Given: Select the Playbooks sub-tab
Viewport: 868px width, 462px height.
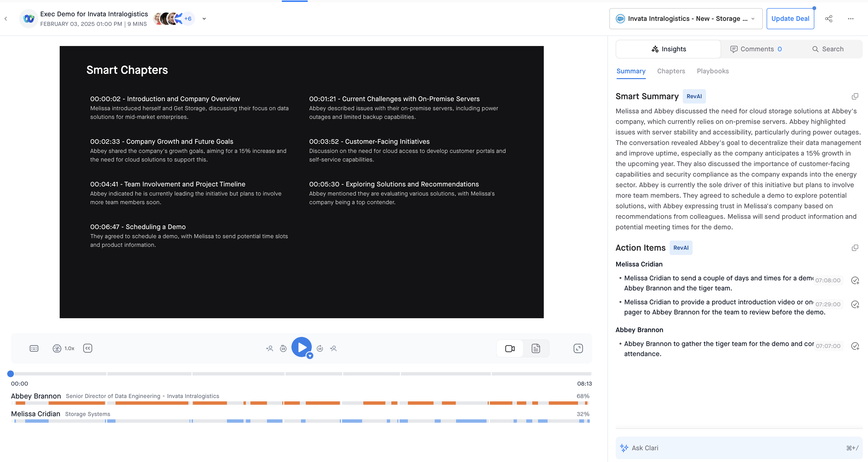Looking at the screenshot, I should coord(713,71).
